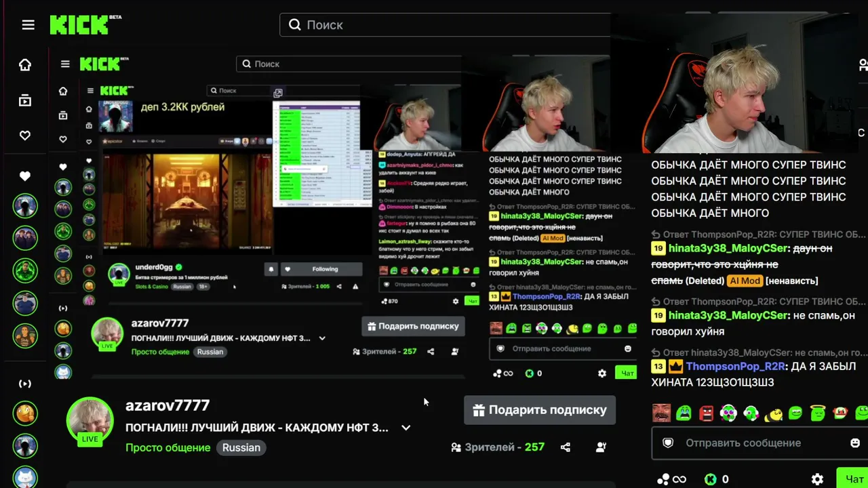The image size is (868, 488).
Task: Click the viewer count Зрителей 257 in largest view
Action: [498, 447]
